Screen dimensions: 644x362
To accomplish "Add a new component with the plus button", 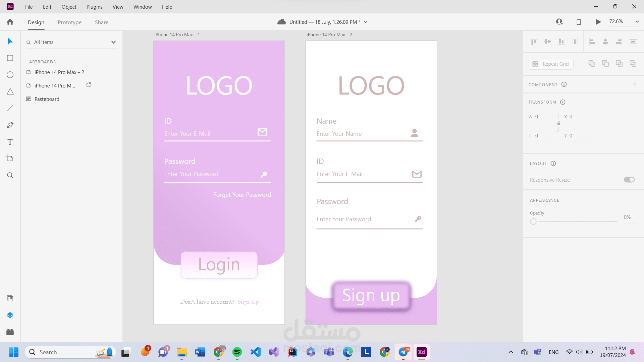I will click(x=635, y=84).
